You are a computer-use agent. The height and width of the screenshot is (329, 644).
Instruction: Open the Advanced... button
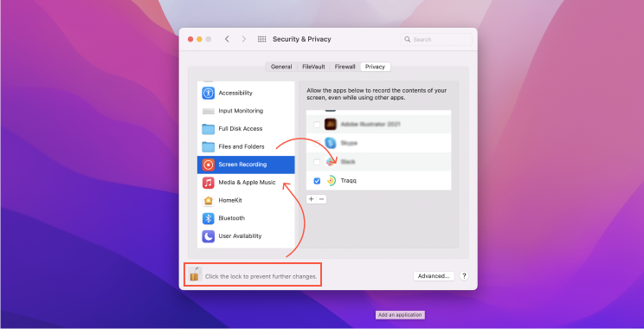click(434, 276)
